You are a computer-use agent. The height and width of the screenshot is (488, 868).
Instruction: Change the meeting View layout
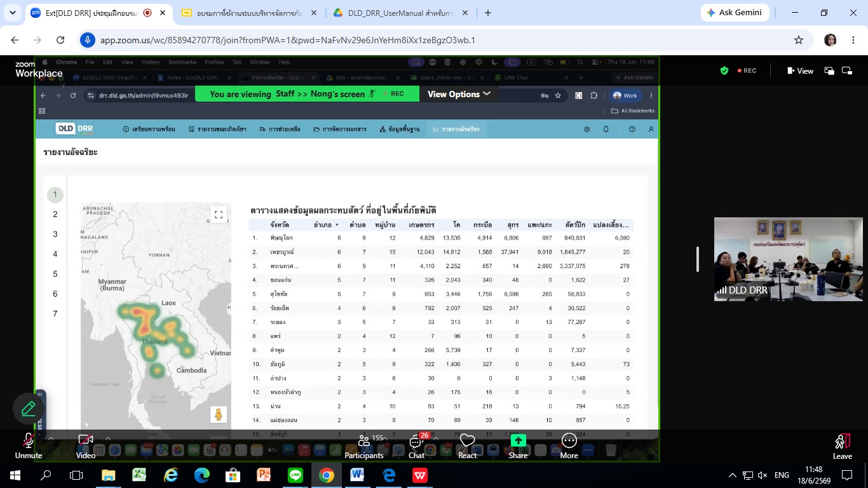click(801, 71)
